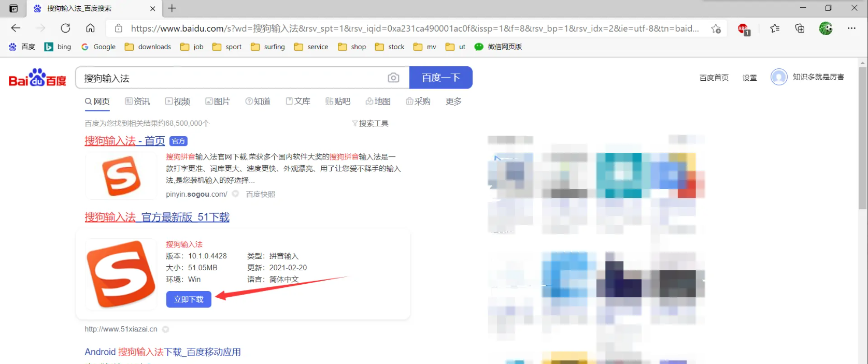Screen dimensions: 868x364
Task: Click the browser profile avatar
Action: coord(826,28)
